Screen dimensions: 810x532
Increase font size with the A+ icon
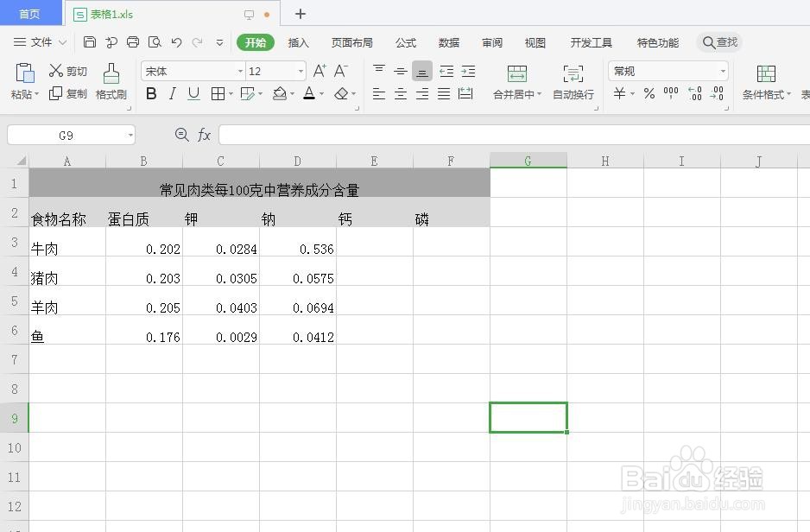[317, 71]
